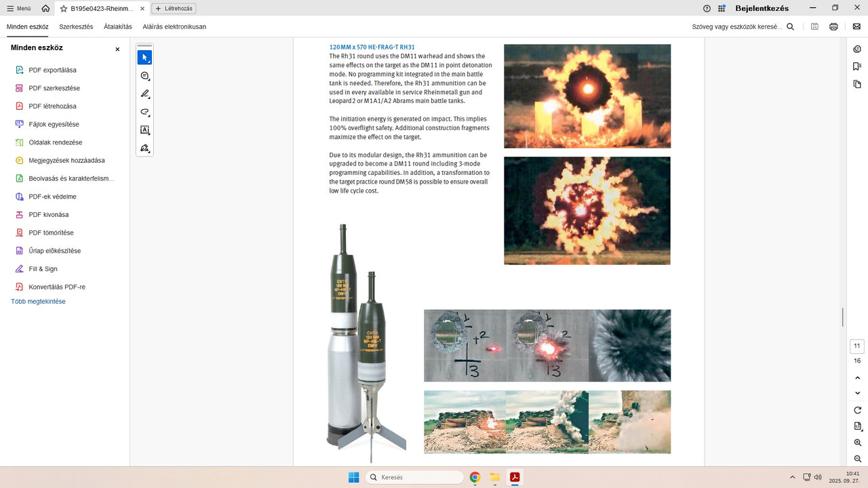Go to the Home icon

[x=45, y=8]
